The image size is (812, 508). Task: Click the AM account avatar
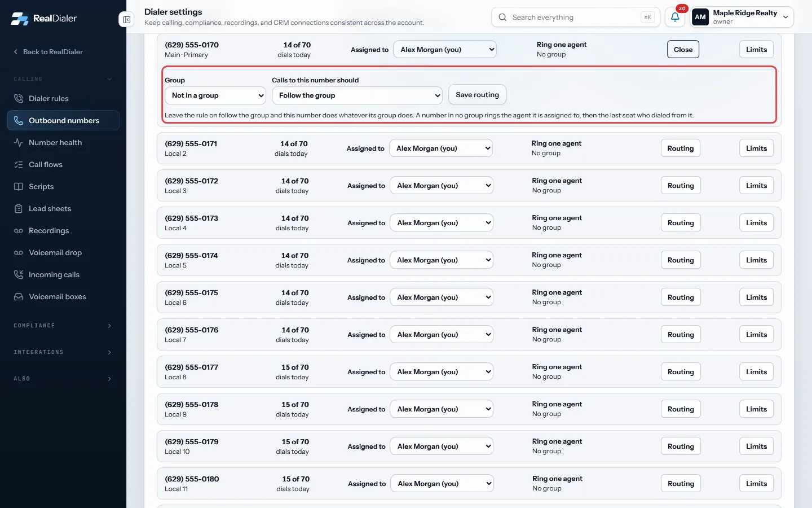[700, 17]
